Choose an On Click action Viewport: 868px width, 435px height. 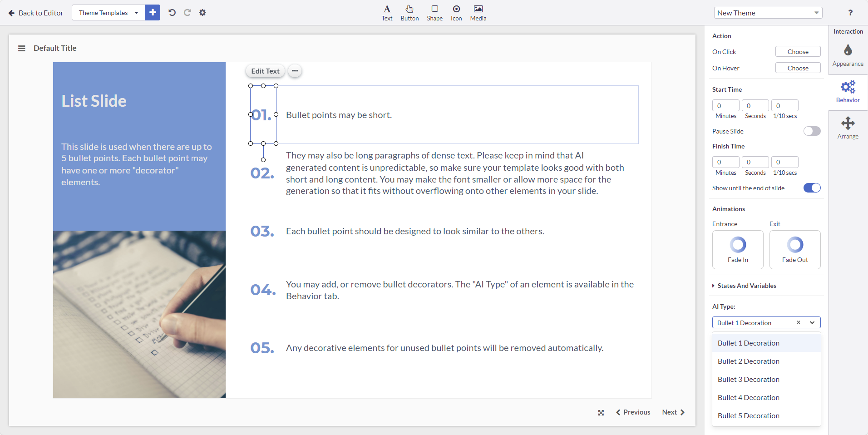pyautogui.click(x=797, y=51)
